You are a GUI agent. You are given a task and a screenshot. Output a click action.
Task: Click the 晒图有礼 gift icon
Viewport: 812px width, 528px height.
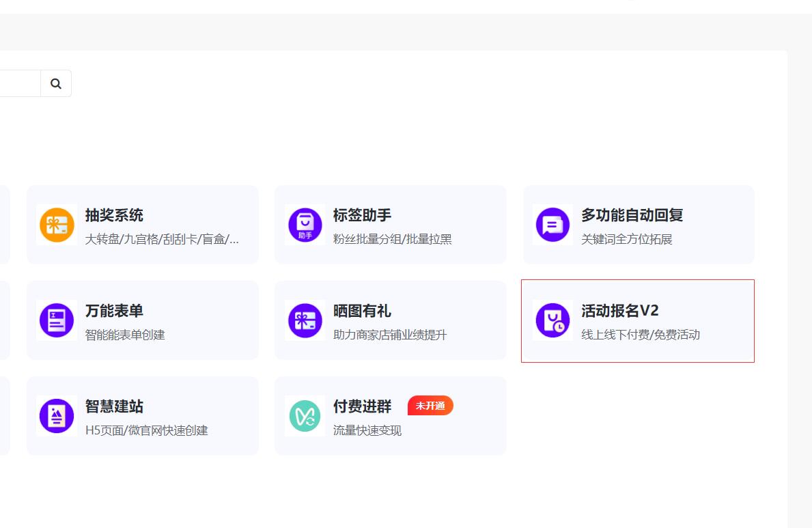click(x=305, y=320)
